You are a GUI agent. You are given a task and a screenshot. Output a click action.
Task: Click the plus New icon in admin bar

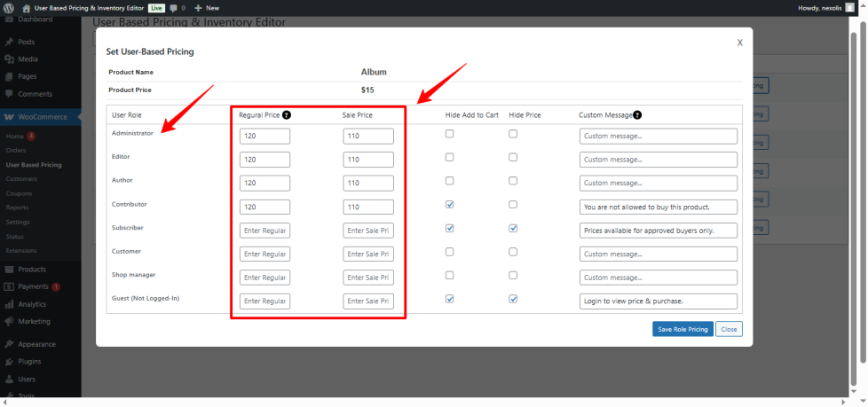[x=198, y=8]
